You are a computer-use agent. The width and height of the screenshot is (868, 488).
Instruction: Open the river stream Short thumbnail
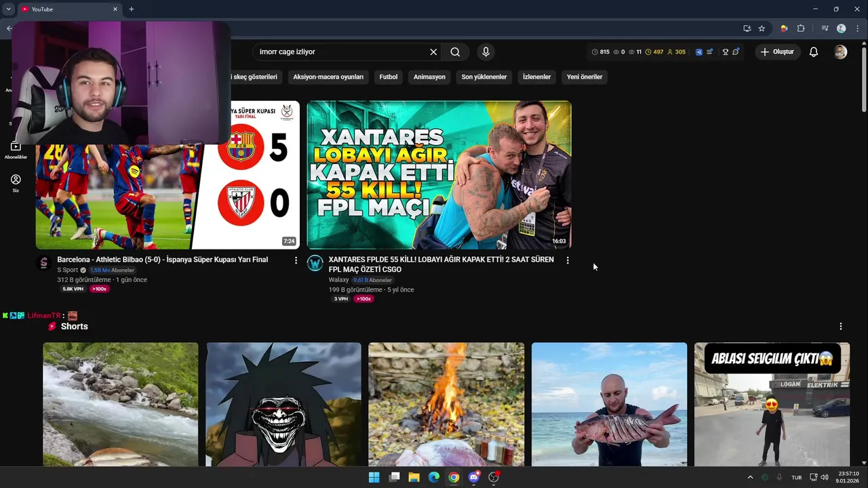click(121, 404)
